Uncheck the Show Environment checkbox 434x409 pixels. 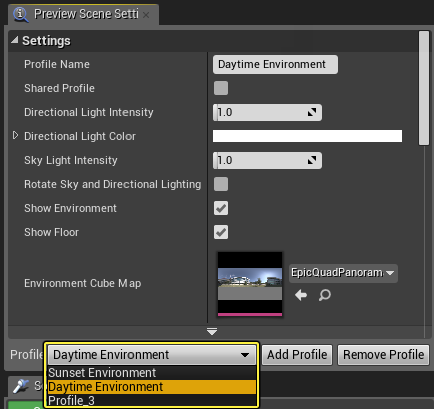(221, 208)
